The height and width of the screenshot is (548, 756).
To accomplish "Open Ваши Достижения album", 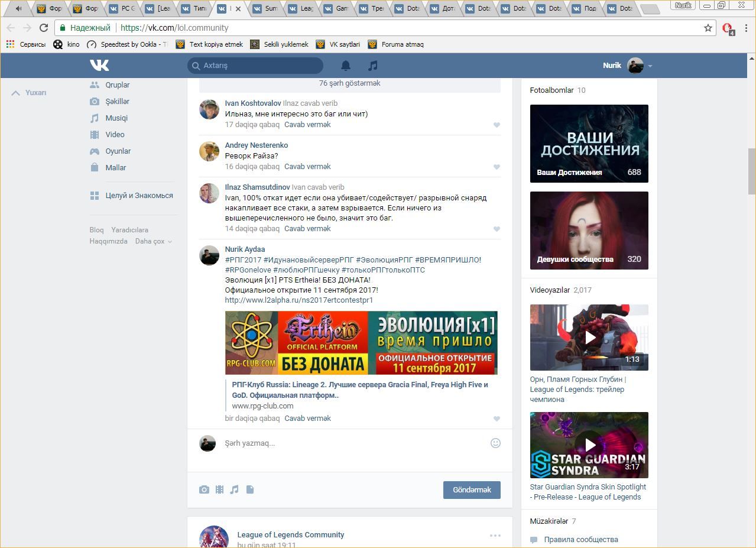I will tap(589, 144).
